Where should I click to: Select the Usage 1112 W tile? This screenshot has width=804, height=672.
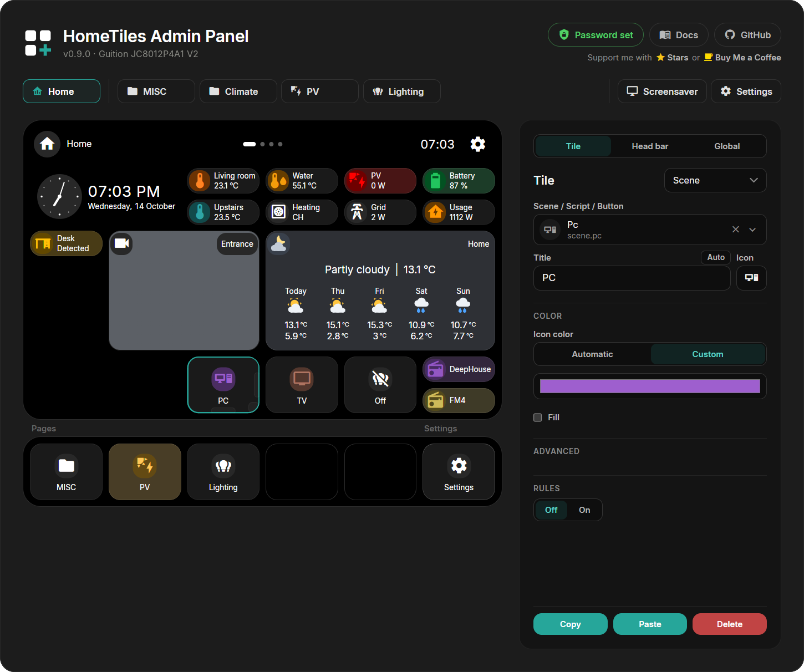point(459,212)
